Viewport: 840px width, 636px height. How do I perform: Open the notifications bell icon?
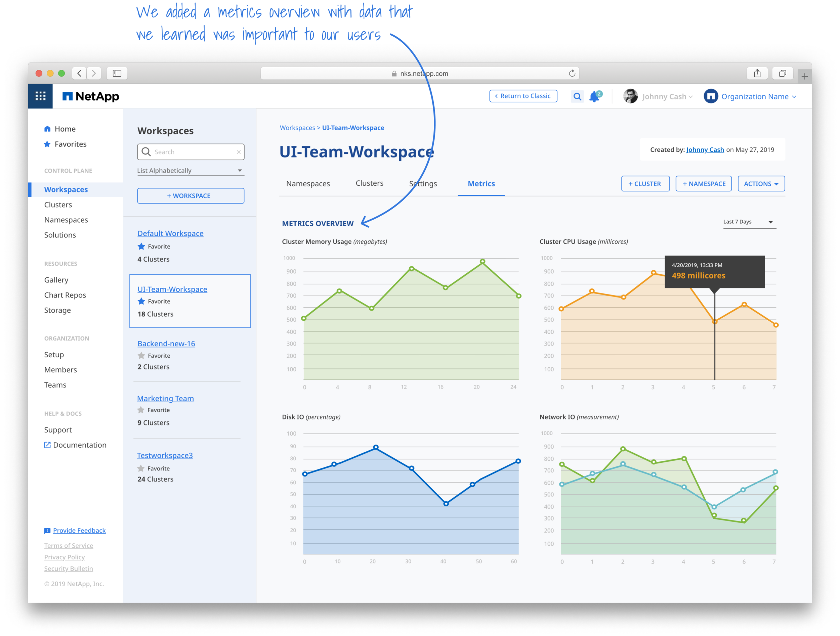pos(594,97)
